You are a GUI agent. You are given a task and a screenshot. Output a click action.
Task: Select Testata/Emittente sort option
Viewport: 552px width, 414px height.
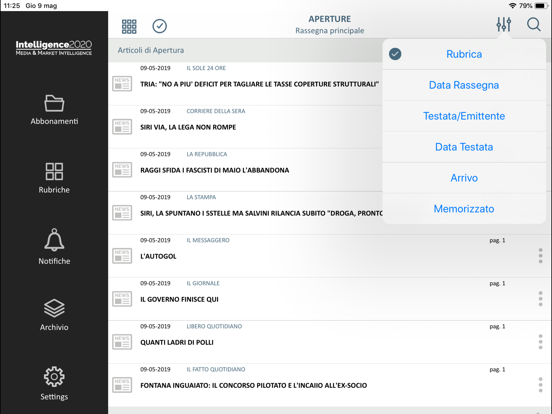coord(464,116)
